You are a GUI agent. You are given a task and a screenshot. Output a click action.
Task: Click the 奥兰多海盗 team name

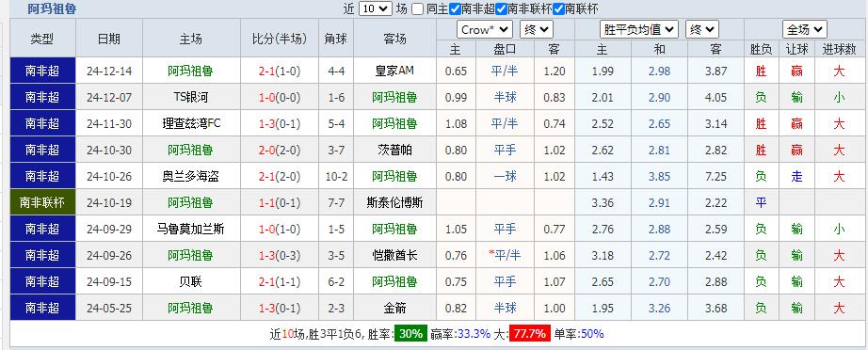click(x=191, y=176)
